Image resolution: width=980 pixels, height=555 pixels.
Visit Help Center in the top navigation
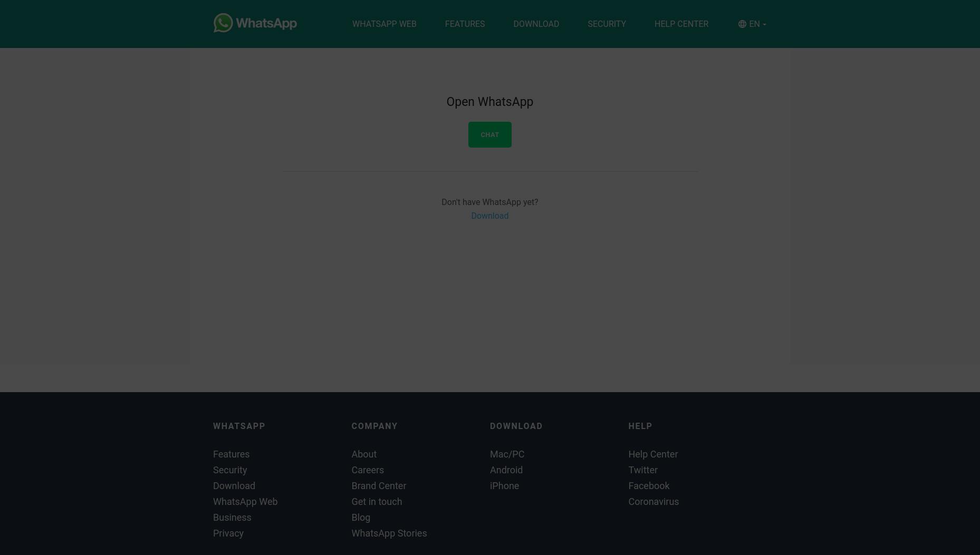coord(681,24)
